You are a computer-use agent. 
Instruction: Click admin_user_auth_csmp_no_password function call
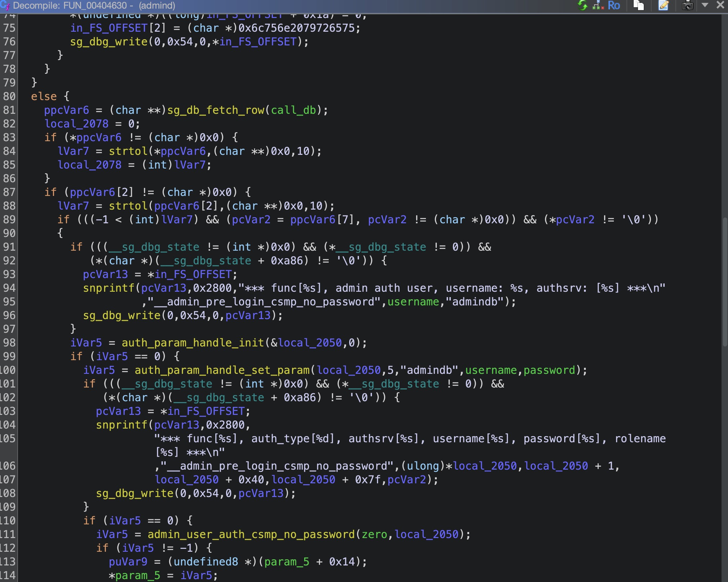point(251,534)
